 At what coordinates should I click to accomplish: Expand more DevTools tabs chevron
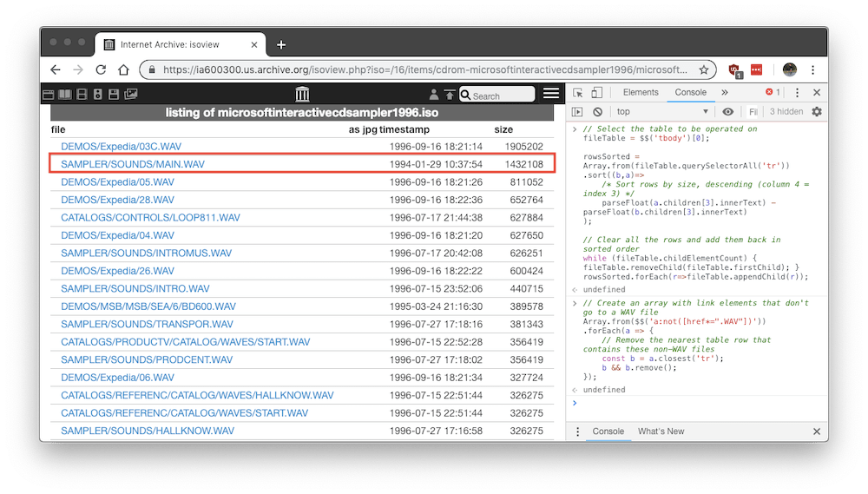[725, 93]
